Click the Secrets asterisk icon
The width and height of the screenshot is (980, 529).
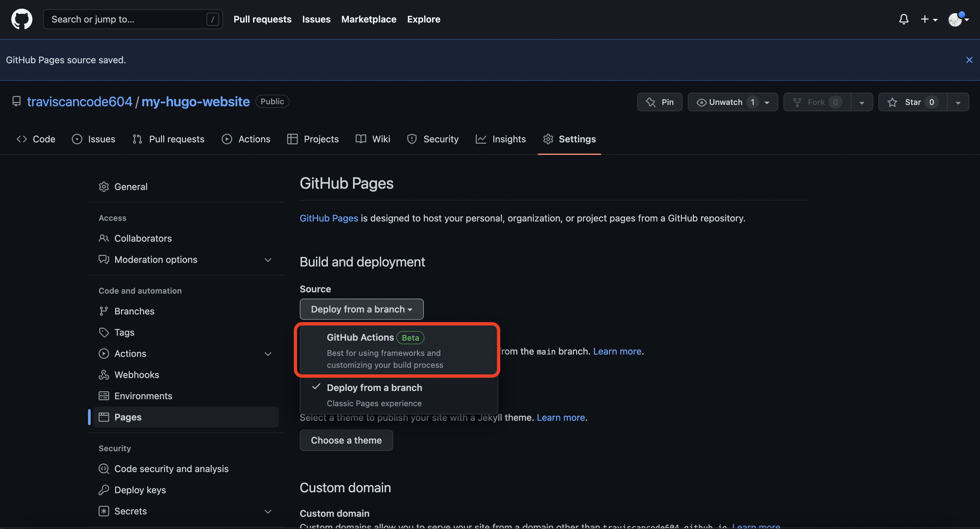click(x=104, y=511)
